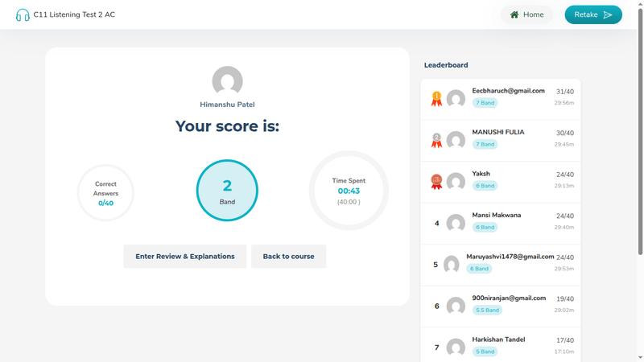This screenshot has width=644, height=362.
Task: Click the bronze third-place medal icon
Action: tap(436, 182)
